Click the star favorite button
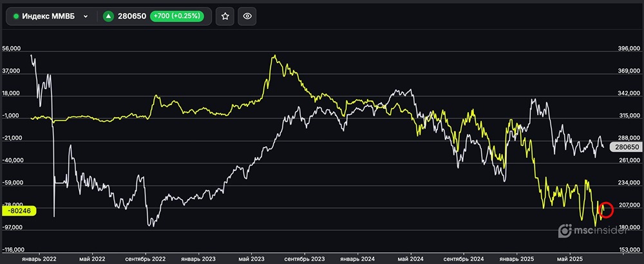Image resolution: width=644 pixels, height=264 pixels. (225, 17)
